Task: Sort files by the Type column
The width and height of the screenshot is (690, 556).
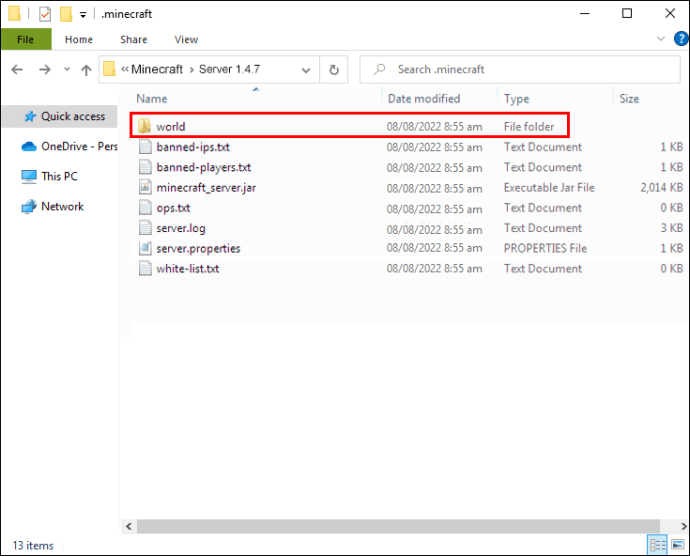Action: pos(516,99)
